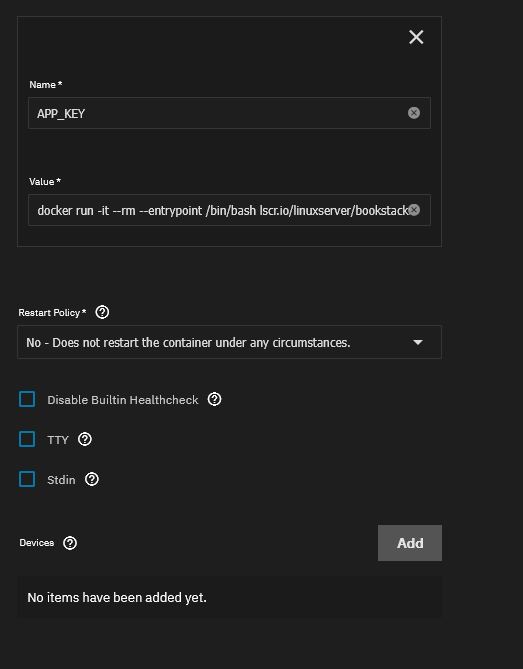Open the help icon next to Stdin
523x669 pixels.
click(92, 479)
